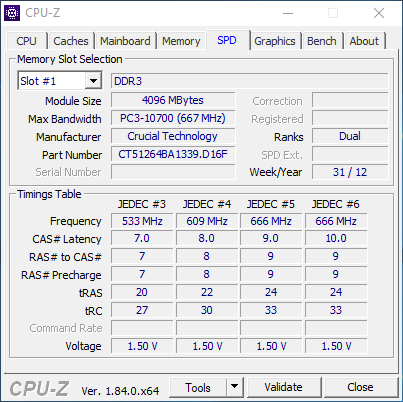Click the DDR3 memory type field

click(249, 81)
